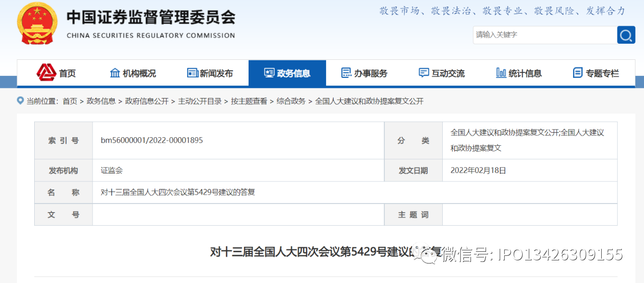Open 综合政务 breadcrumb link
This screenshot has height=283, width=644.
pyautogui.click(x=291, y=101)
